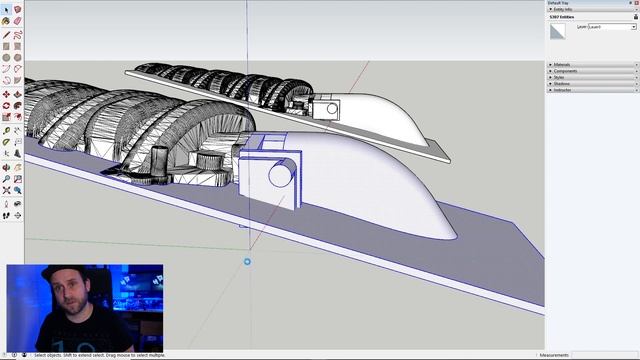Viewport: 640px width, 360px height.
Task: Click the Make Component tool
Action: click(x=18, y=9)
